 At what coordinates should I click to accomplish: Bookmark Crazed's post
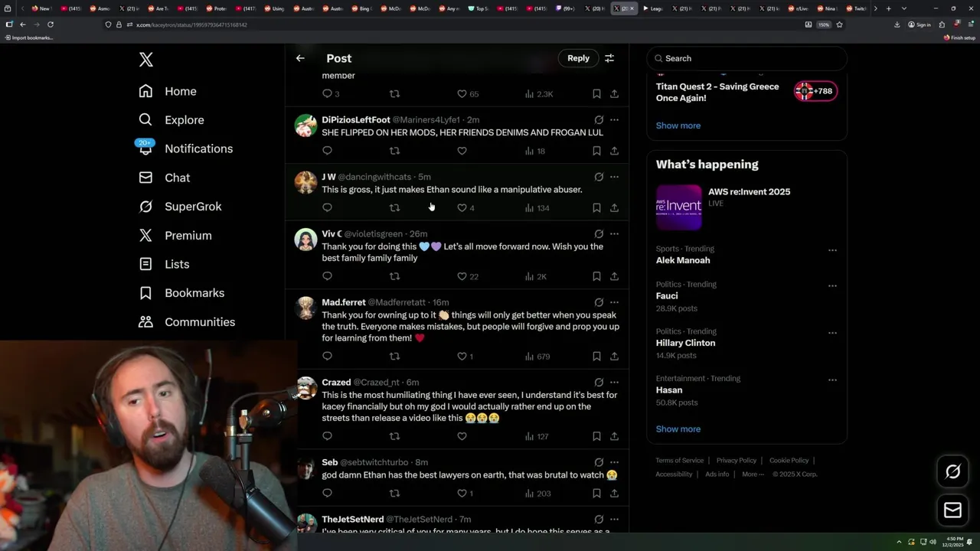click(x=596, y=436)
